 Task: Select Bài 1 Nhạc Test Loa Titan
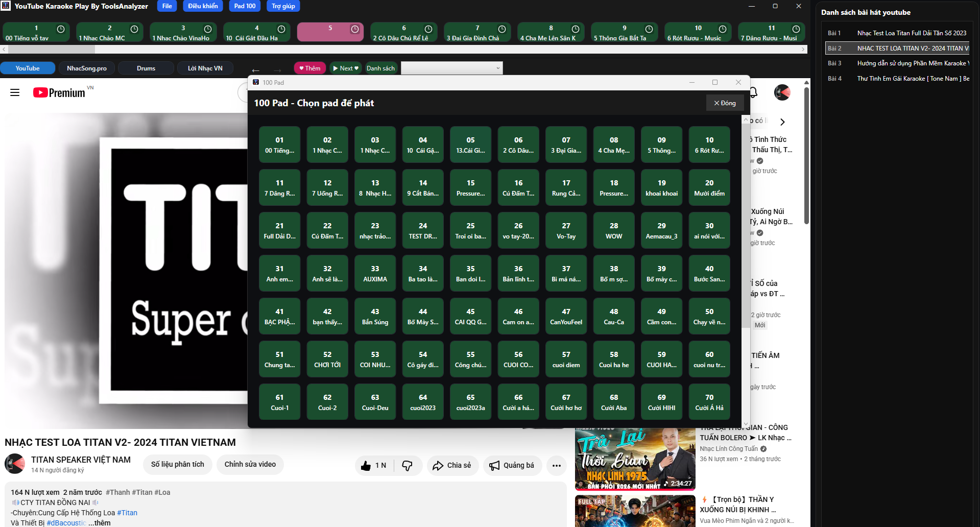(897, 33)
